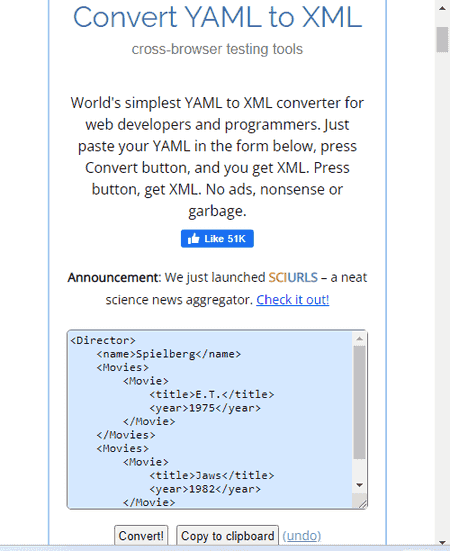Screen dimensions: 450x551
Task: Click the thumbs-up icon in Like button
Action: (x=194, y=239)
